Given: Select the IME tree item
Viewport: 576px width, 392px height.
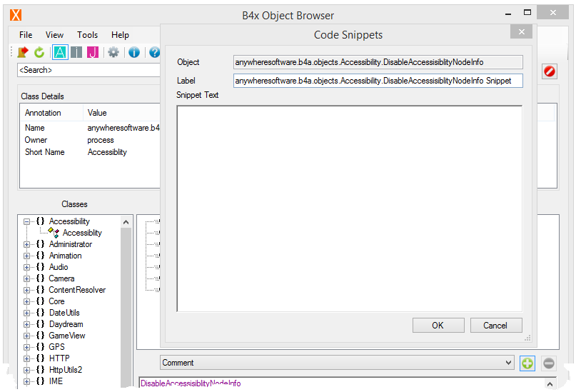Looking at the screenshot, I should point(56,381).
